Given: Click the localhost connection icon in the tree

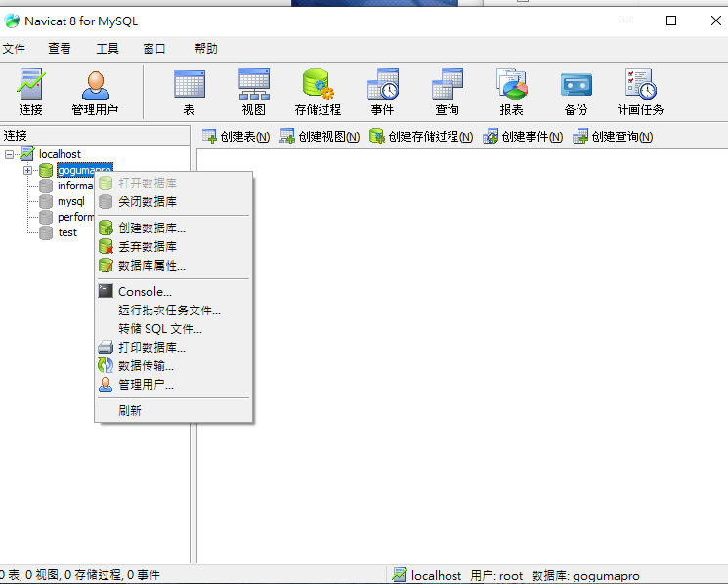Looking at the screenshot, I should (28, 153).
